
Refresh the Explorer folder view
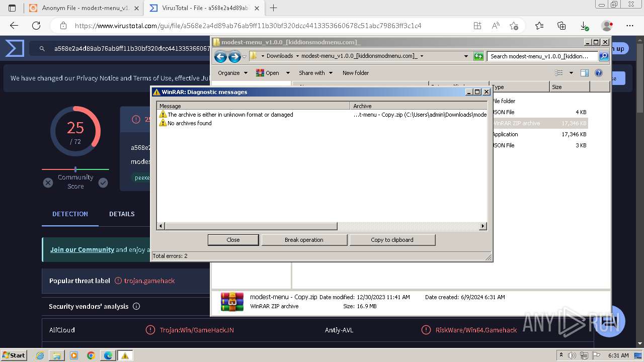pos(478,56)
